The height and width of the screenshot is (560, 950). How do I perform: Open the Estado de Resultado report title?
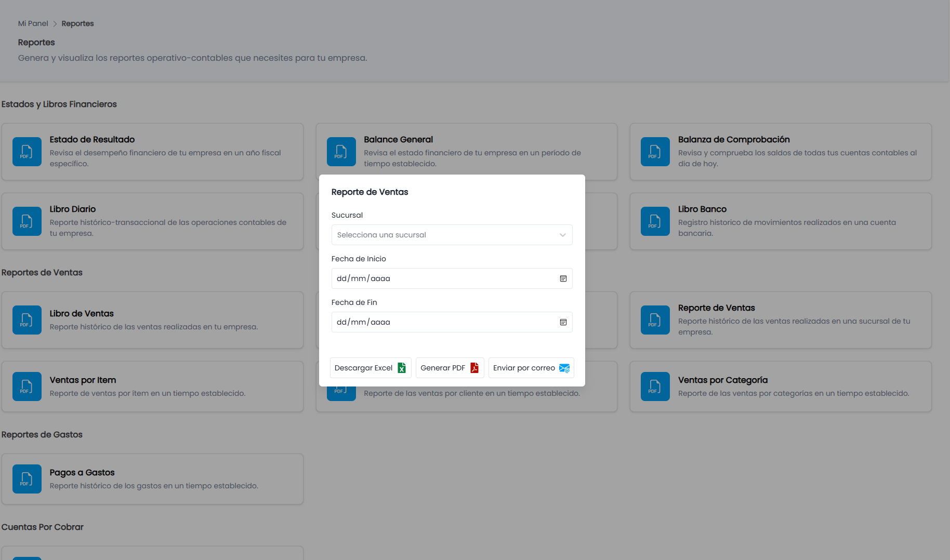(x=92, y=139)
